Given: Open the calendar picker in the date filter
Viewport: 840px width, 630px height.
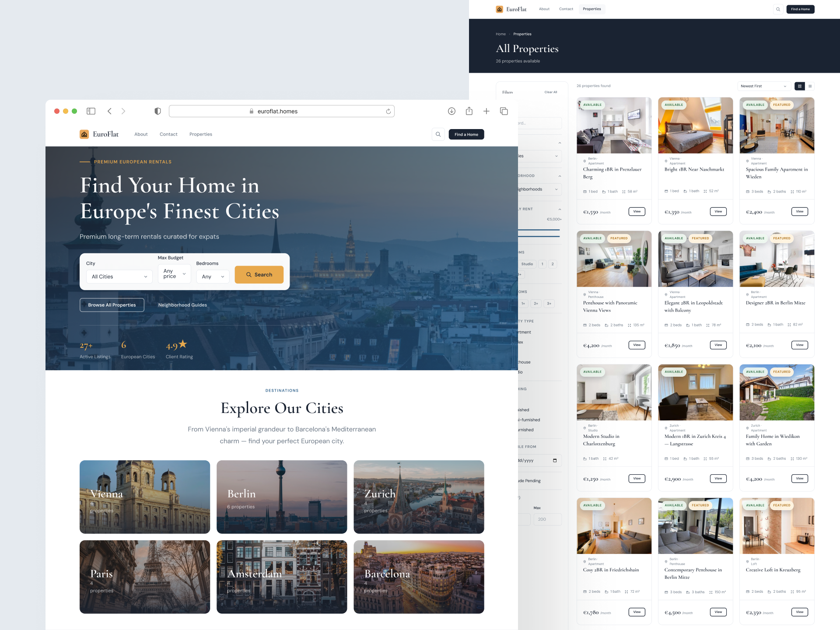Looking at the screenshot, I should click(x=555, y=460).
